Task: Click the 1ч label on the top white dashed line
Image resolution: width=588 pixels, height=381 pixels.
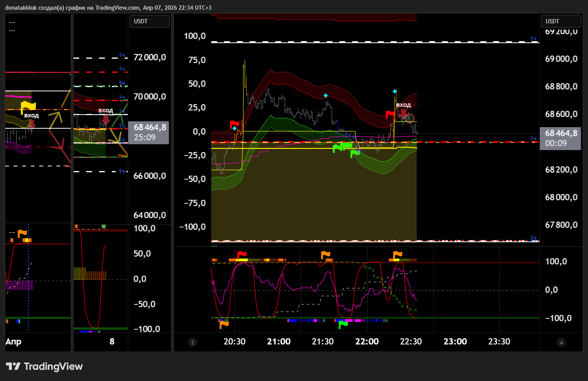Action: point(534,38)
